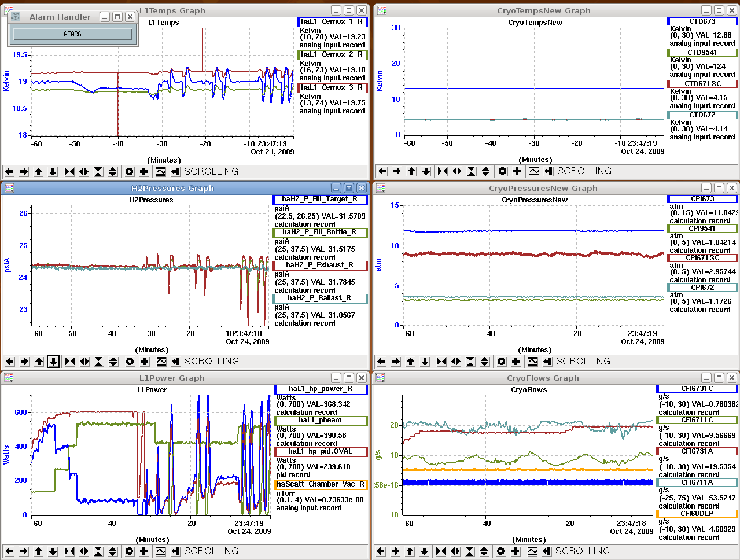Expand vertical axis in L1Temps graph
This screenshot has height=560, width=740.
pyautogui.click(x=113, y=172)
